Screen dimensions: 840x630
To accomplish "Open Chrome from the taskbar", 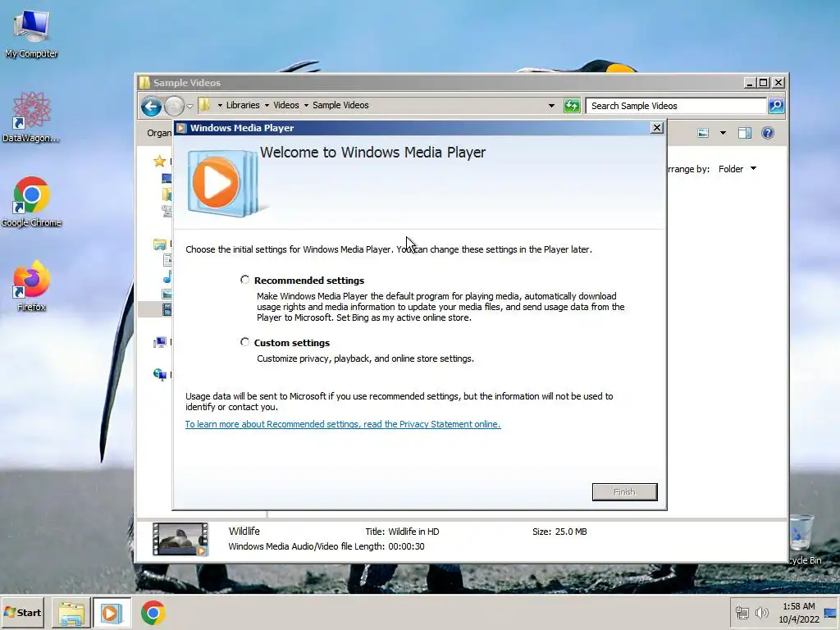I will click(153, 613).
